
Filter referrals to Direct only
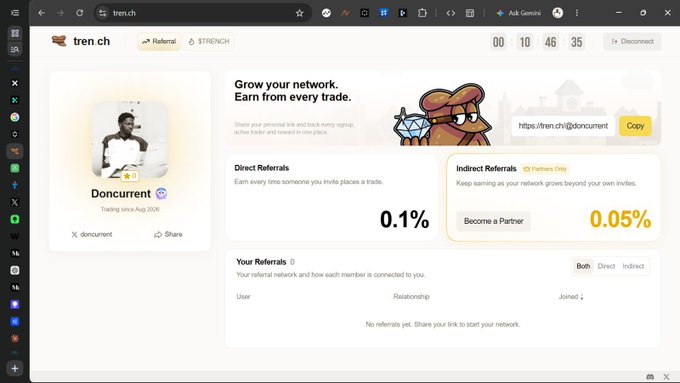pos(606,266)
